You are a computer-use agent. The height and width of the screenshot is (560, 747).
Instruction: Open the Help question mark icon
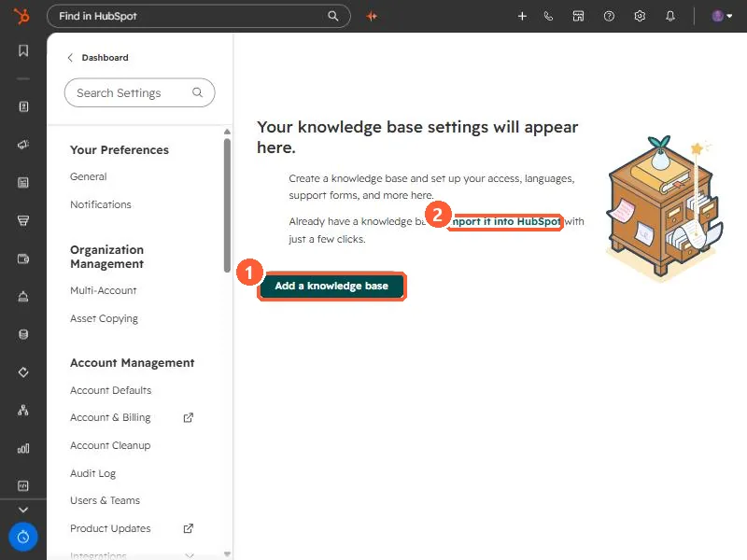click(609, 16)
